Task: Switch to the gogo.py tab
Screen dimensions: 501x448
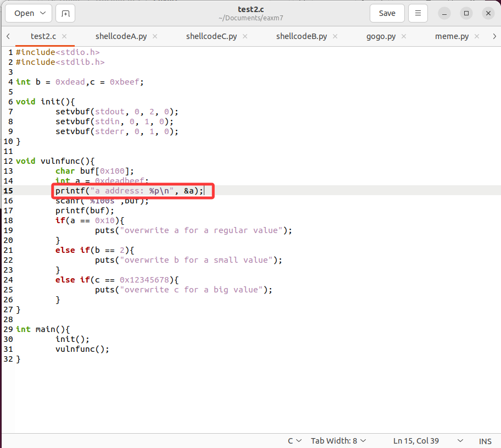Action: 381,36
